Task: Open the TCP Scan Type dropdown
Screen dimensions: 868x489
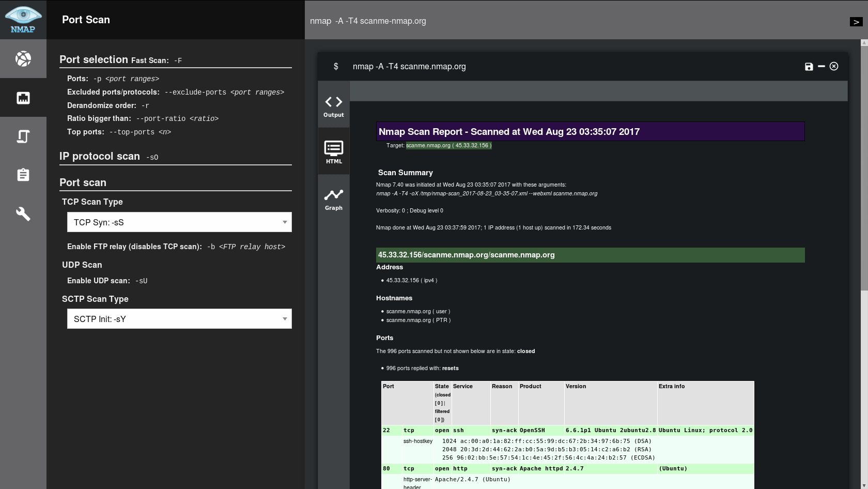Action: [179, 222]
